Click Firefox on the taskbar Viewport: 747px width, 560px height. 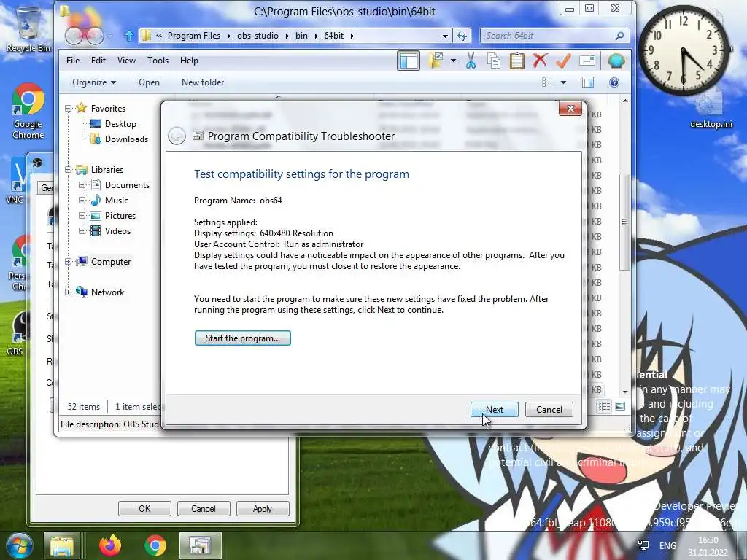pyautogui.click(x=110, y=545)
